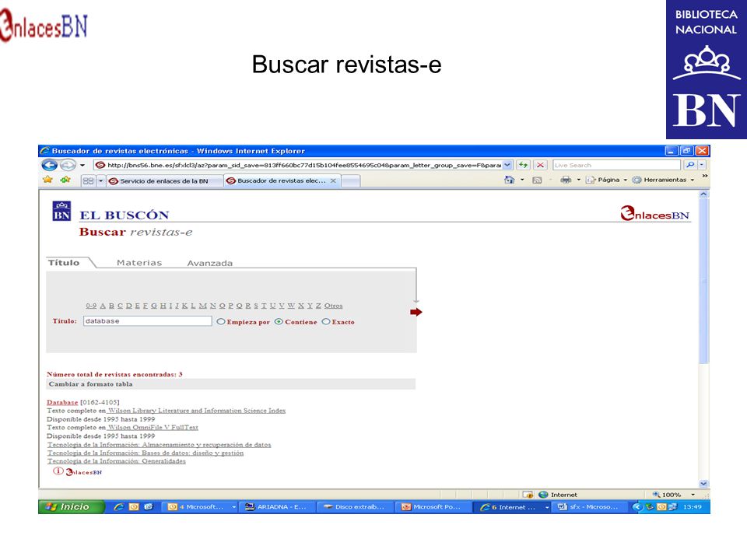Screen dimensions: 747x560
Task: Click the BN logo on El Buscón page
Action: tap(61, 211)
